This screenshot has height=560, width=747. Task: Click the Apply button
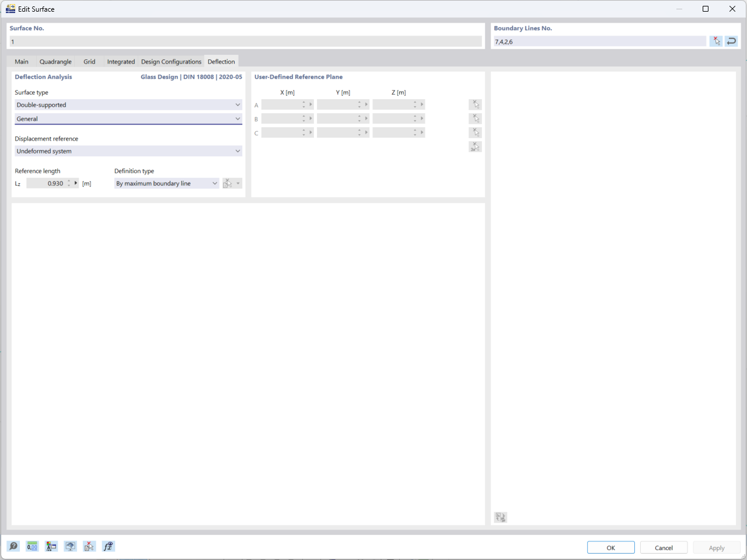(x=717, y=547)
